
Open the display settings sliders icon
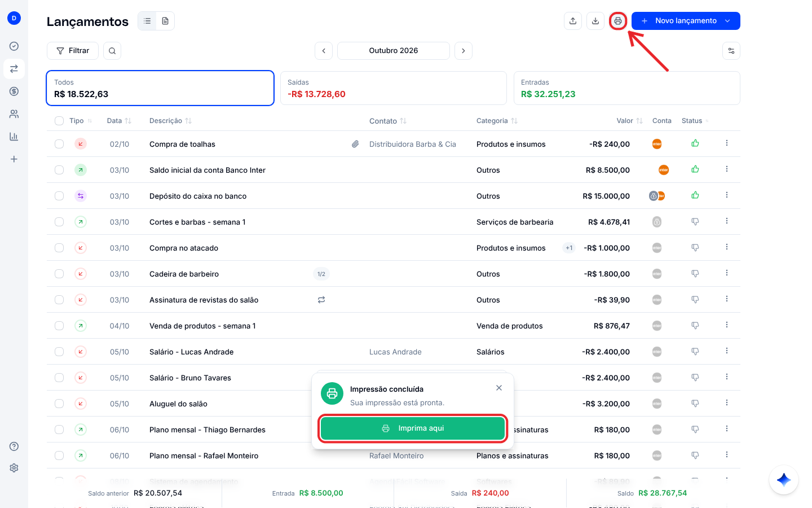click(x=731, y=51)
